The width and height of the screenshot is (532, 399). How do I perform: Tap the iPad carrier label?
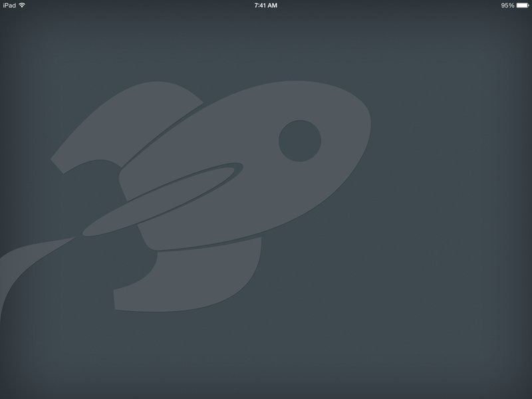(x=9, y=5)
